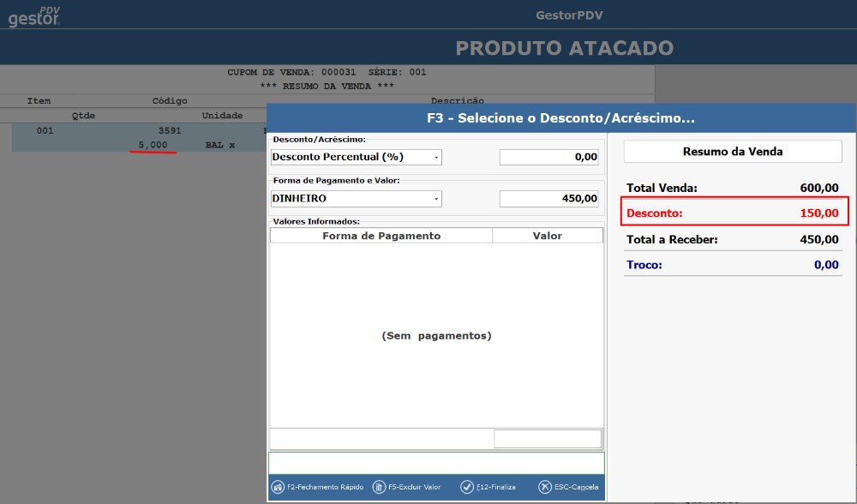857x504 pixels.
Task: Click the Forma de Pagamento column header
Action: click(x=381, y=236)
